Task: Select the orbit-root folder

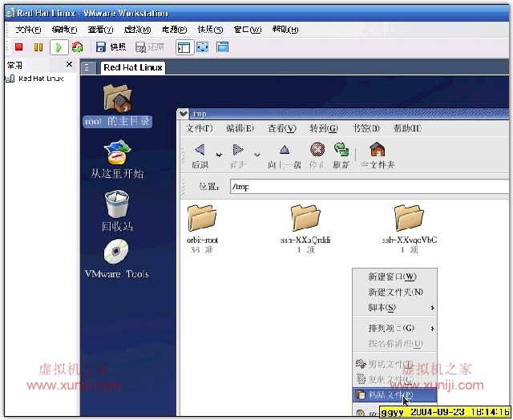Action: pos(202,218)
